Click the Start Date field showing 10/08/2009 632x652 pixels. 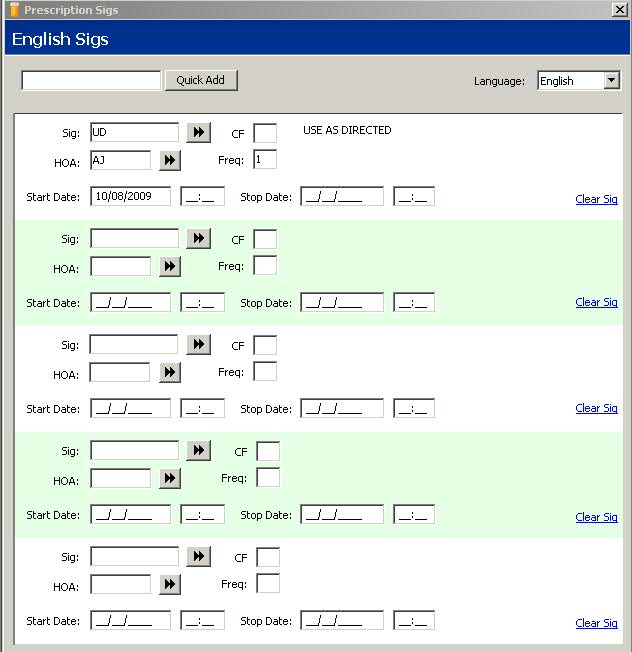pos(131,196)
